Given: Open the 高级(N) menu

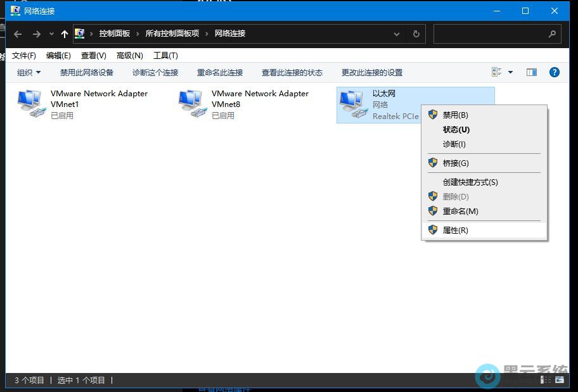Looking at the screenshot, I should (x=129, y=56).
